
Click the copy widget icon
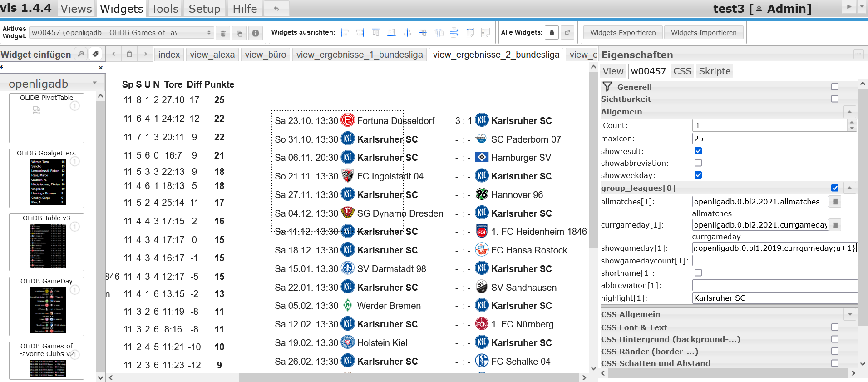(x=239, y=33)
